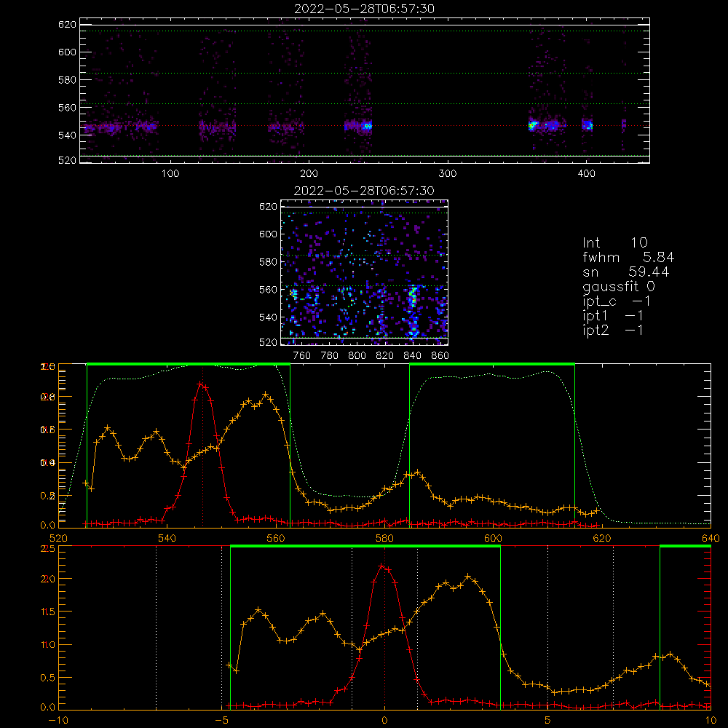Click x-axis label 860 under middle image

click(440, 356)
